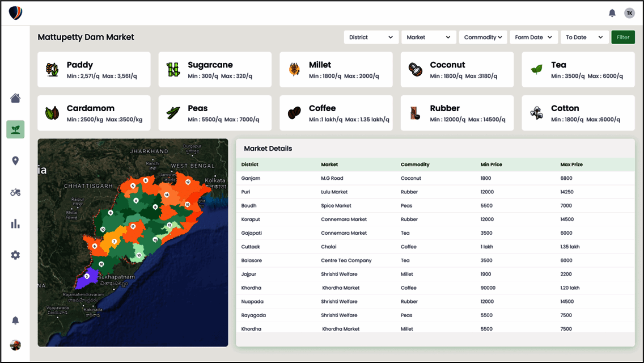Select the crops icon in the sidebar

click(x=15, y=129)
